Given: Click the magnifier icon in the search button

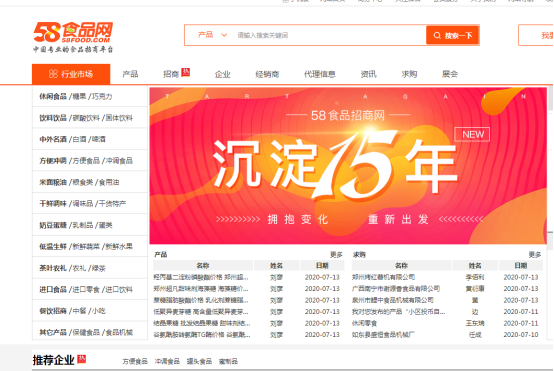Looking at the screenshot, I should point(437,35).
